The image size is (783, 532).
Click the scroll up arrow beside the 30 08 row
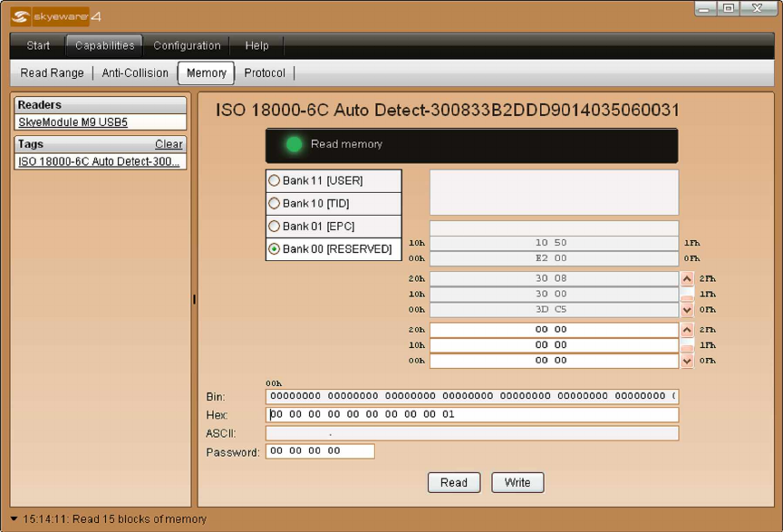pyautogui.click(x=687, y=279)
